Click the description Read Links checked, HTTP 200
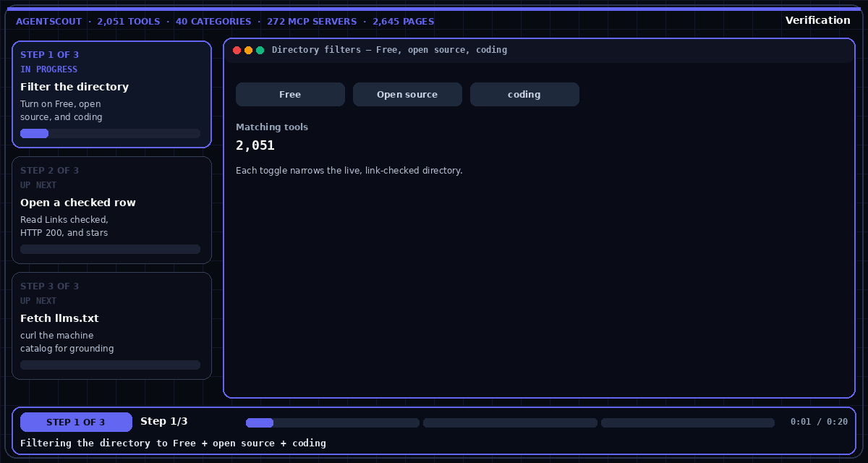 click(x=64, y=226)
